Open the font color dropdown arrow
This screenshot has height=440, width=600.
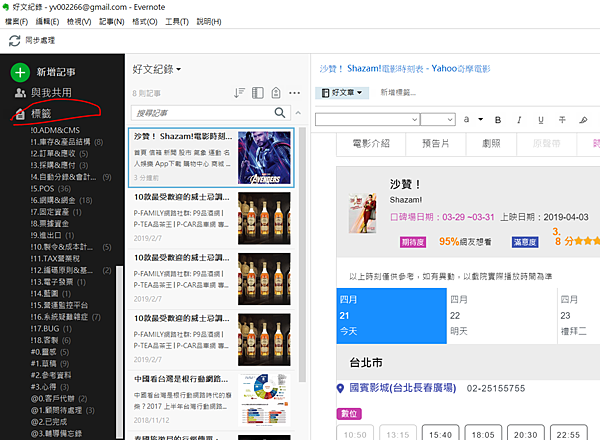481,119
